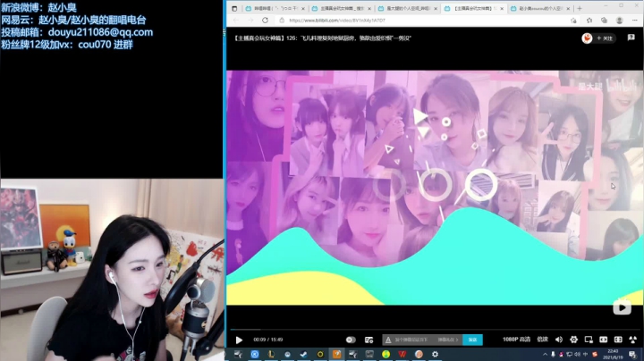Viewport: 644px width, 361px height.
Task: Toggle the danmaku switch in player
Action: coord(351,340)
